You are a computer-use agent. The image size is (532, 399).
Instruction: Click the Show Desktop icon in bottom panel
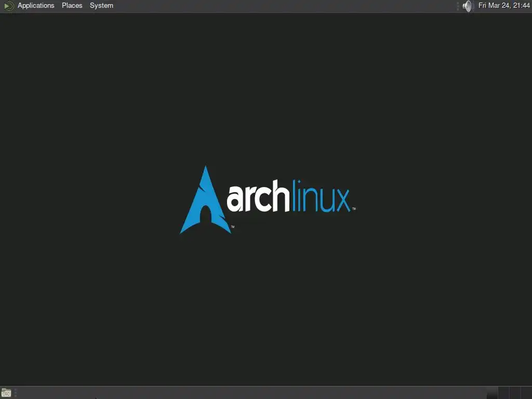[x=6, y=393]
